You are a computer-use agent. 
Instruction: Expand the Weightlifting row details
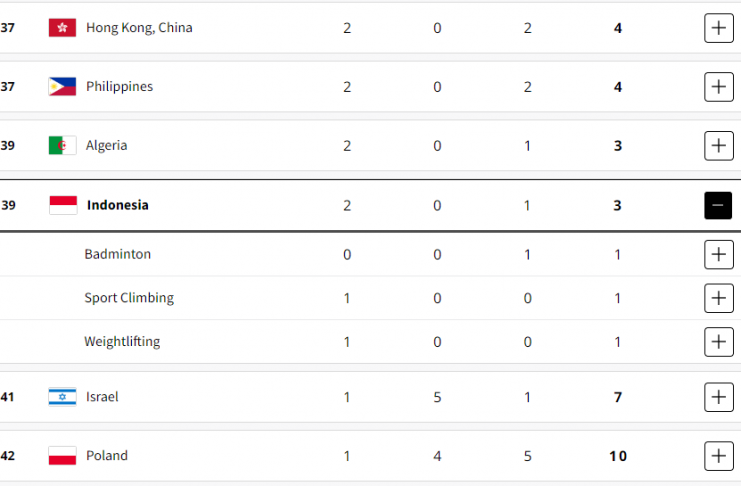718,342
